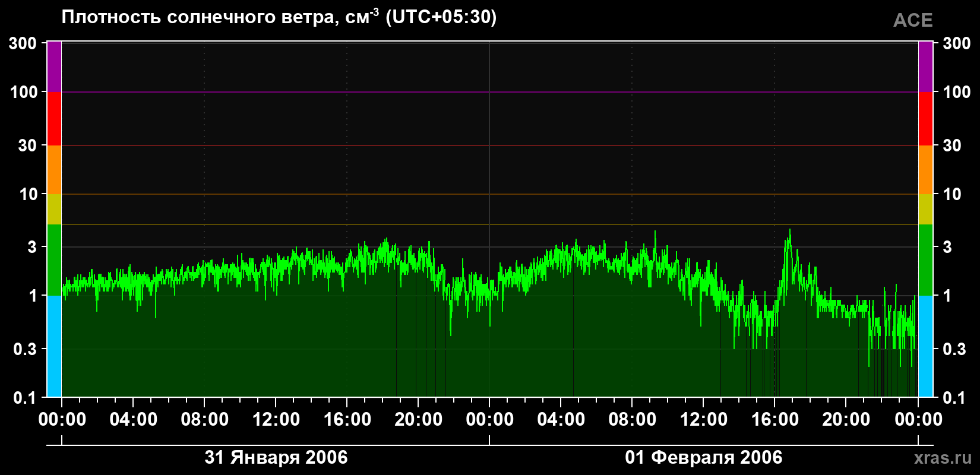Click the second 16:00 time axis label
This screenshot has width=980, height=475.
pos(774,420)
